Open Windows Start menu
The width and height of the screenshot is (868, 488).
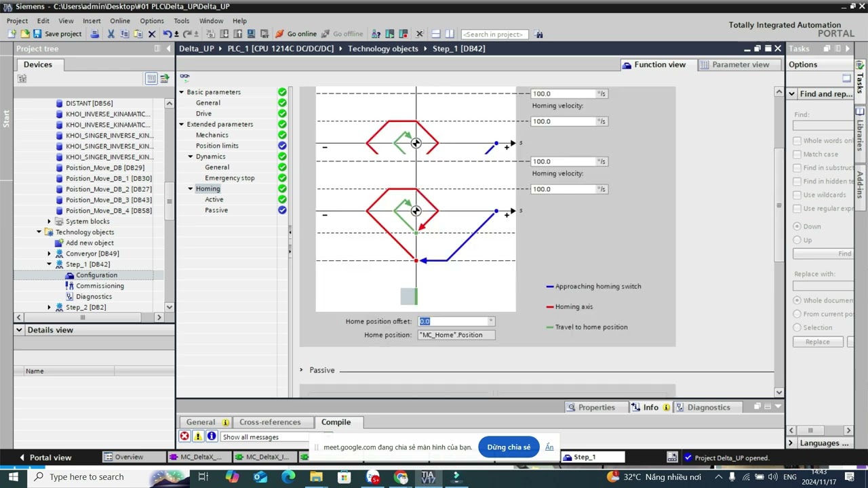(x=13, y=477)
